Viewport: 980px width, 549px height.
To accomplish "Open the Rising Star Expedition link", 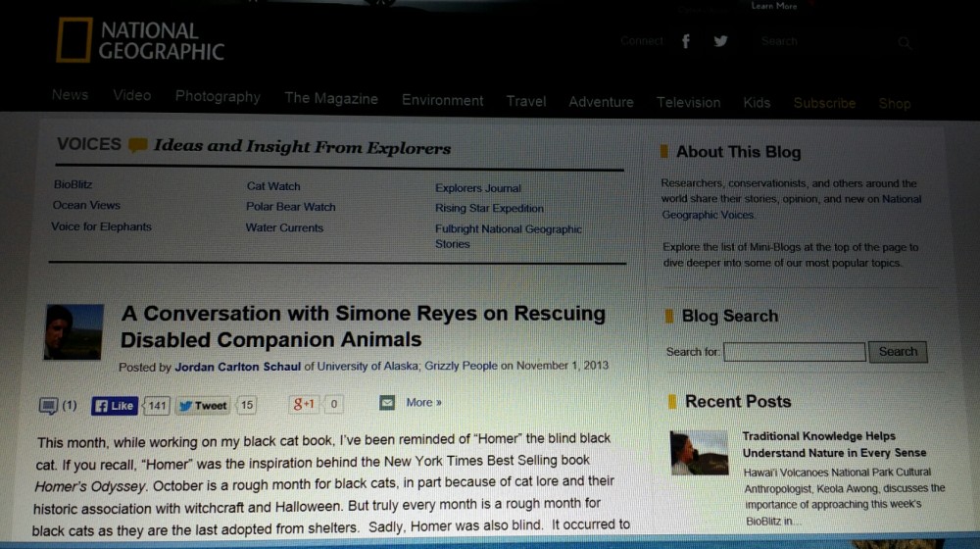I will point(489,208).
